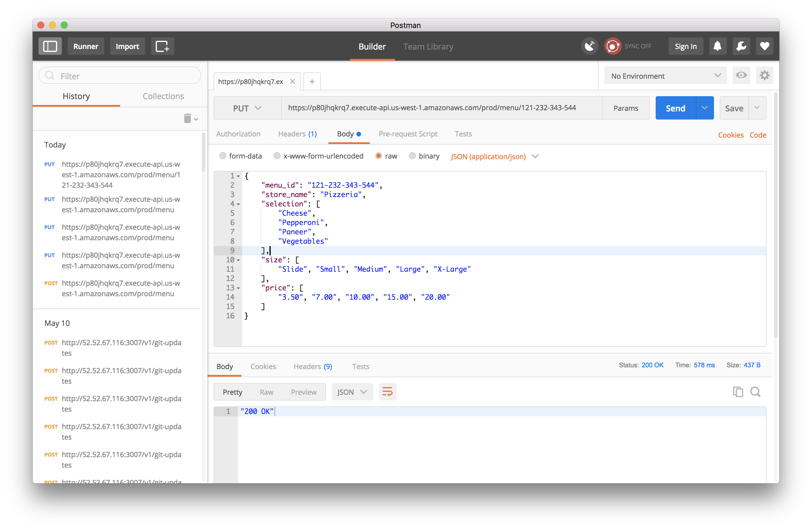Click the heart icon in the toolbar
This screenshot has height=530, width=812.
764,46
